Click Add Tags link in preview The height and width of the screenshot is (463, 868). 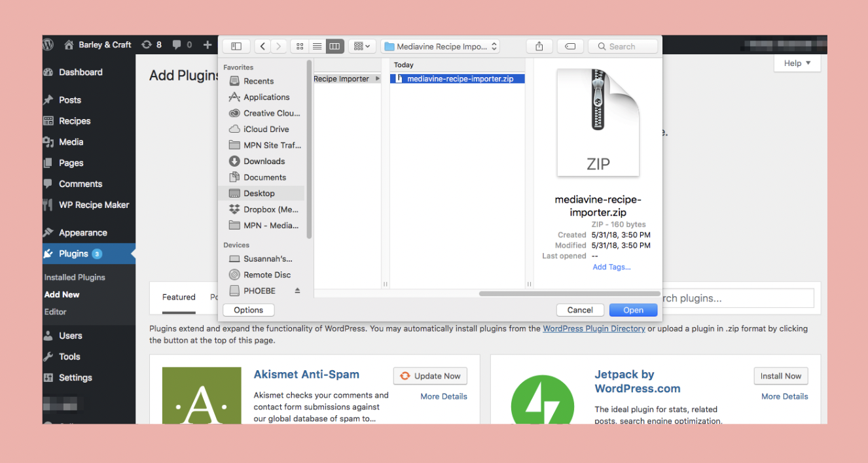611,267
